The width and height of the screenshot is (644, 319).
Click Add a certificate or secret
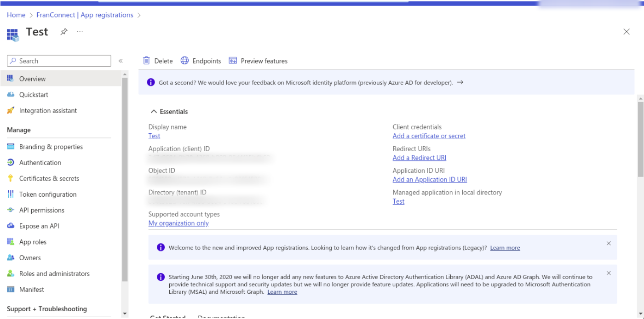pyautogui.click(x=429, y=136)
